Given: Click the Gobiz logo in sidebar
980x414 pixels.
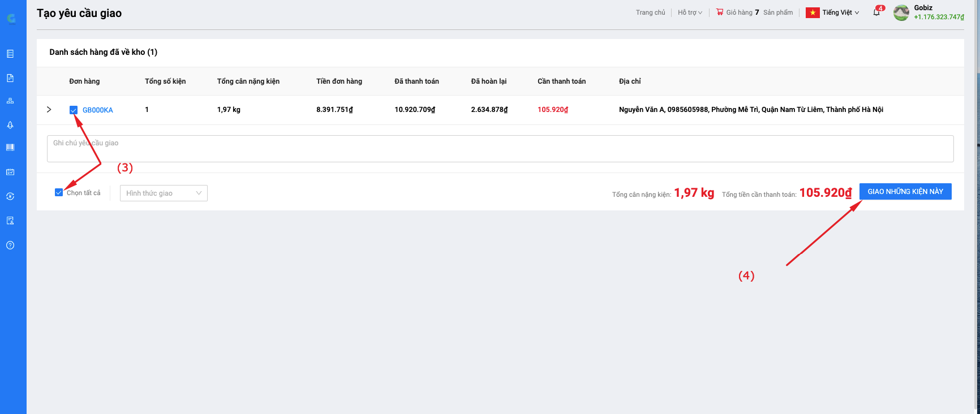Looking at the screenshot, I should [x=11, y=19].
